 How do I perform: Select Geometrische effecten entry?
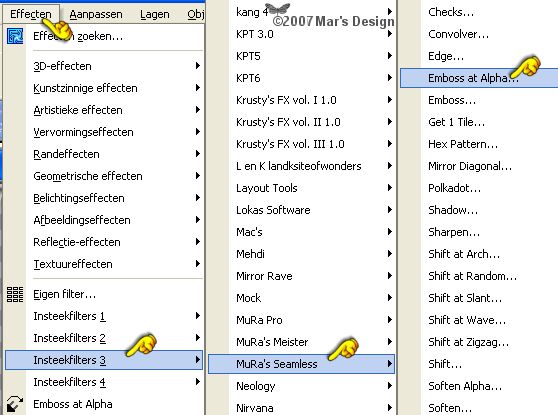click(x=88, y=176)
